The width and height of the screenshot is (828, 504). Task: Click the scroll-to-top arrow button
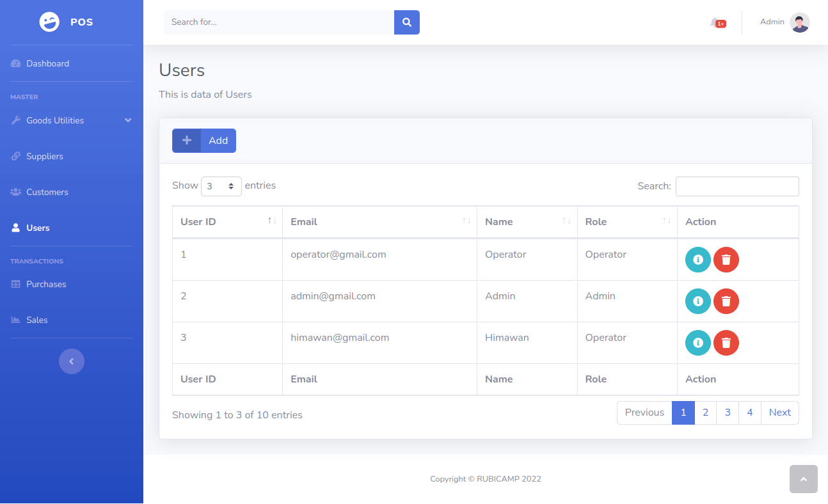(x=804, y=479)
